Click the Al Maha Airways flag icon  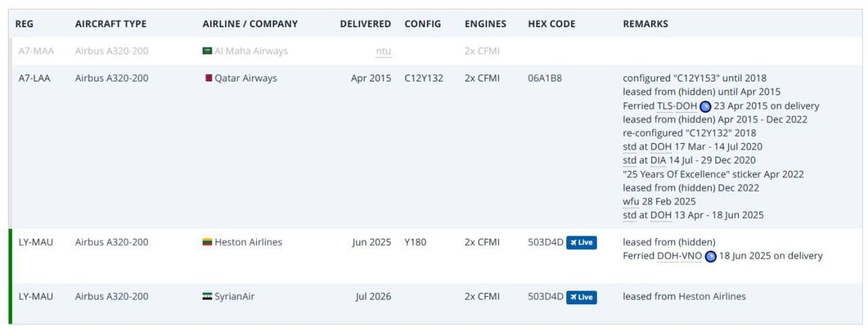pyautogui.click(x=208, y=51)
